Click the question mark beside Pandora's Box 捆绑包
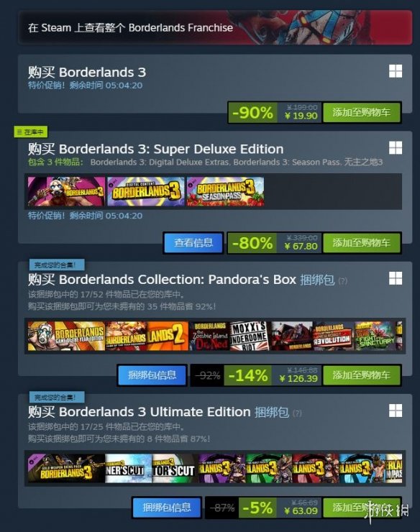 point(343,281)
